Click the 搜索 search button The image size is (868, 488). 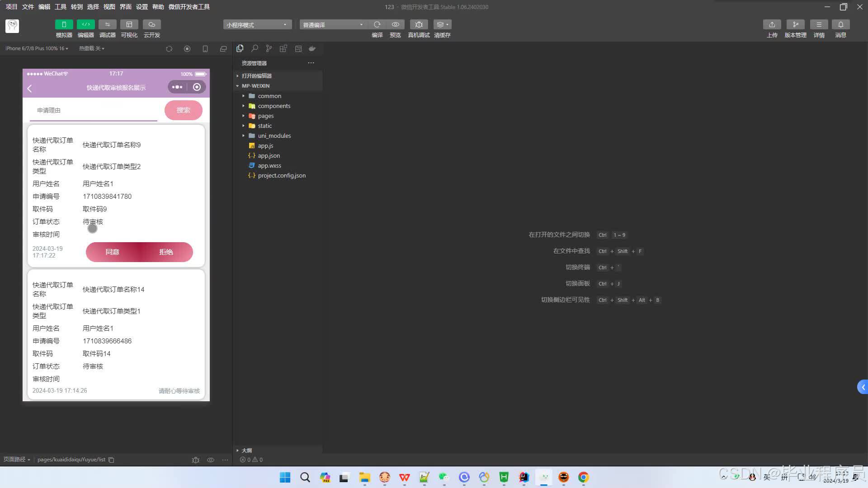(183, 110)
